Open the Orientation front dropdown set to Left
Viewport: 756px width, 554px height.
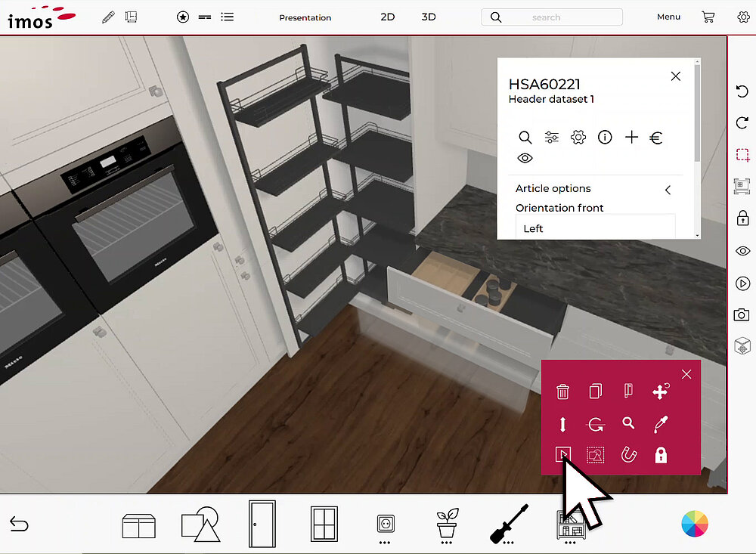(595, 228)
